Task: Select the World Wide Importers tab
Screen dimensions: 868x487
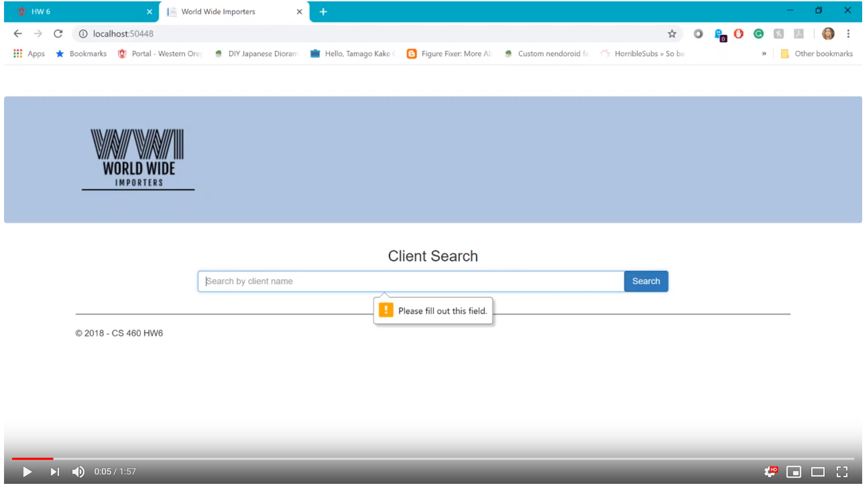Action: pyautogui.click(x=233, y=12)
